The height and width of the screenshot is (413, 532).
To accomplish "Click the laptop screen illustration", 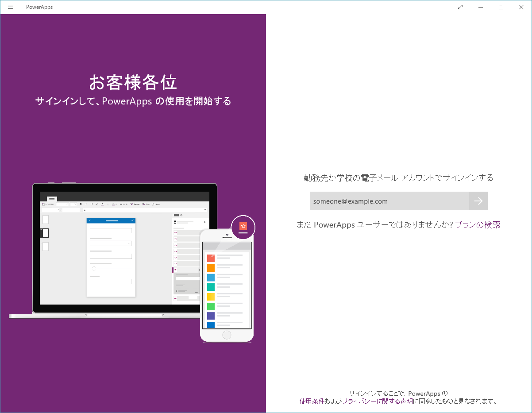I will pos(124,248).
